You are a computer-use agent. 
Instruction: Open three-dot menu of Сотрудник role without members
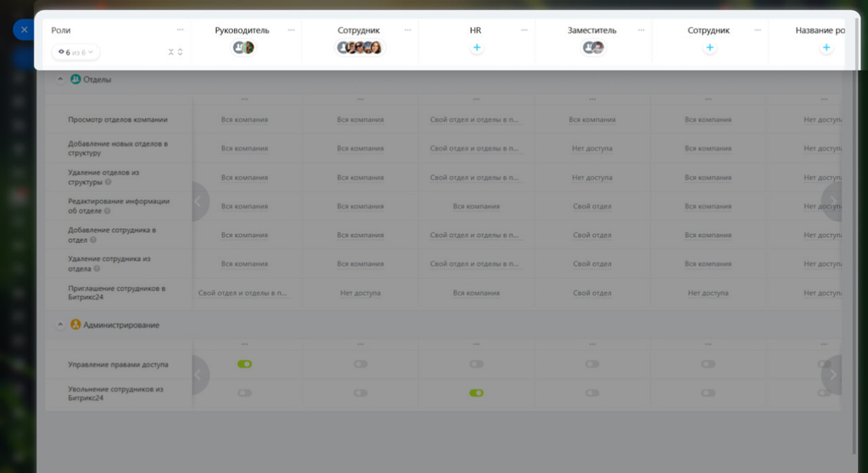(x=757, y=30)
